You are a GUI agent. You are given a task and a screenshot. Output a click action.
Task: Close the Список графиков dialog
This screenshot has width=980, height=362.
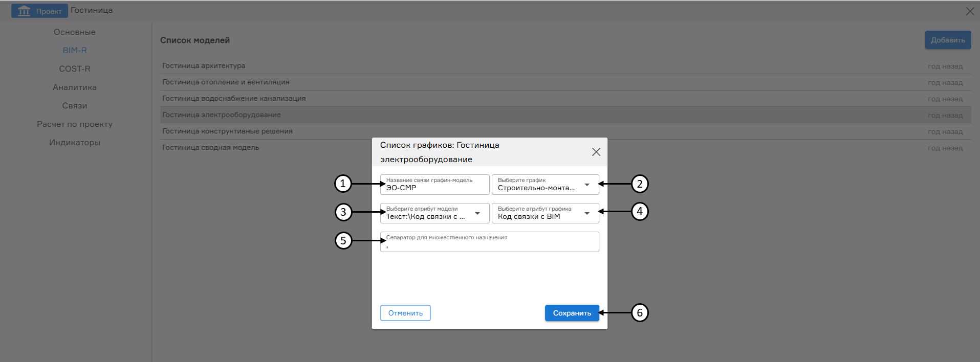[x=596, y=152]
